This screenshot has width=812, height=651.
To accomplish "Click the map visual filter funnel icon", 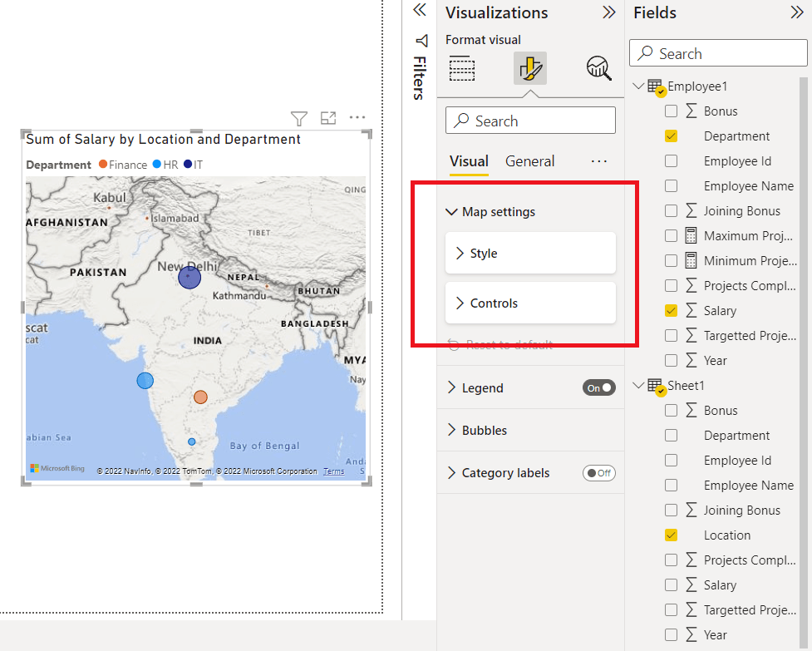I will (299, 119).
